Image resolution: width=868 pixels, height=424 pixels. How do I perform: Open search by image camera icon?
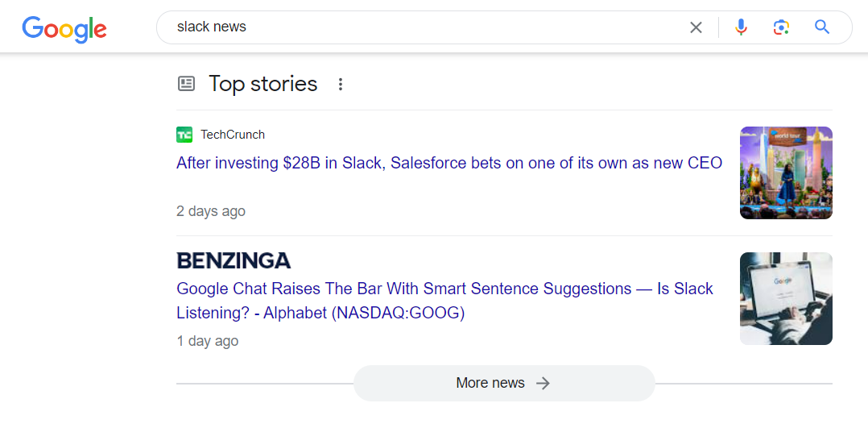coord(780,27)
